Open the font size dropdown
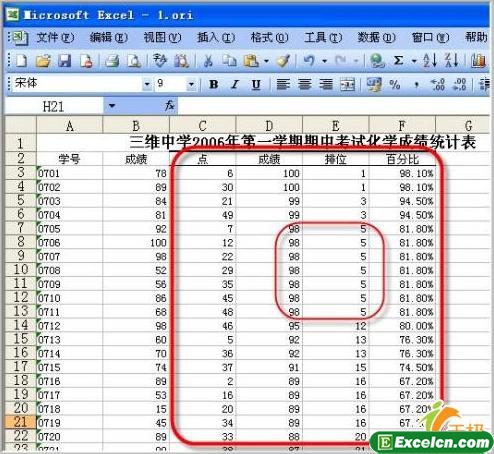This screenshot has width=494, height=454. click(191, 84)
